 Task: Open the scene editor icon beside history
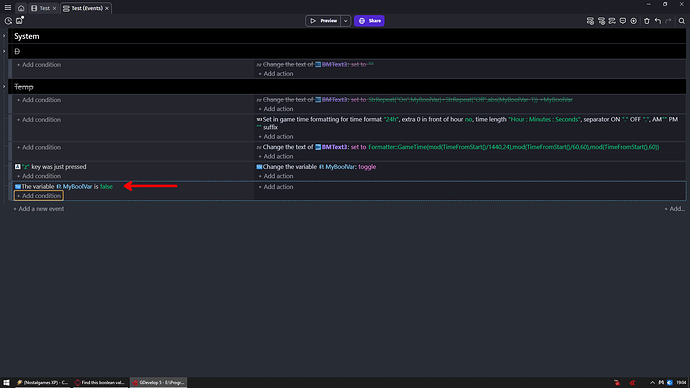coord(19,20)
